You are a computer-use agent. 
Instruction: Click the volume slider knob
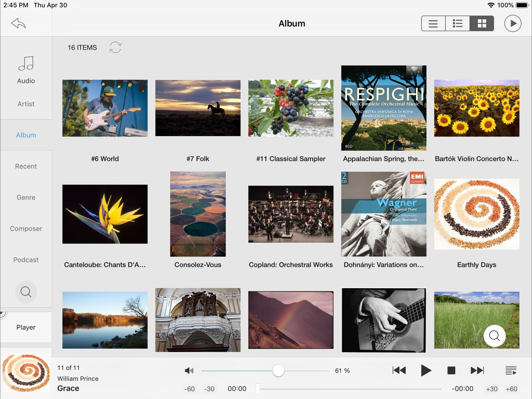[x=278, y=371]
